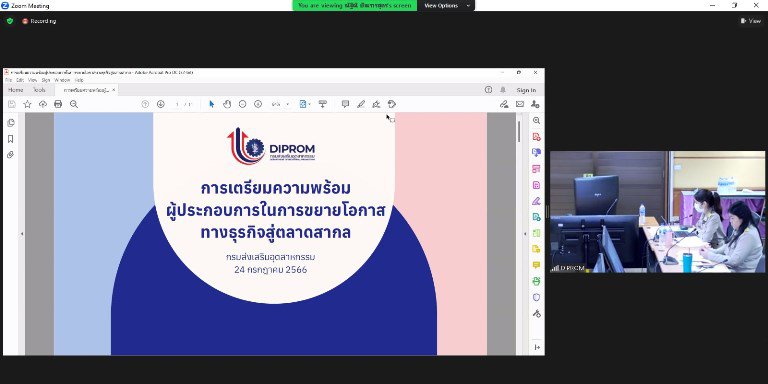768x384 pixels.
Task: Open the Attachments paperclip panel
Action: pos(10,155)
